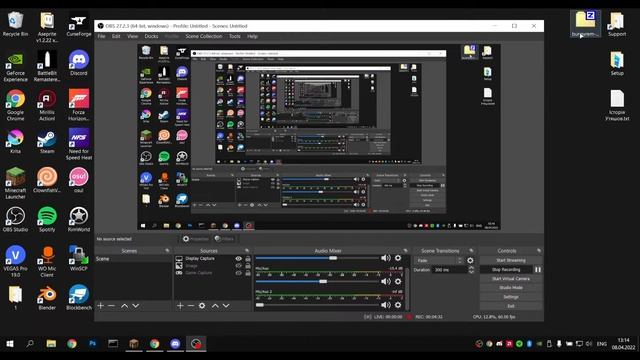
Task: Click the Duration spinner arrows
Action: coord(471,269)
